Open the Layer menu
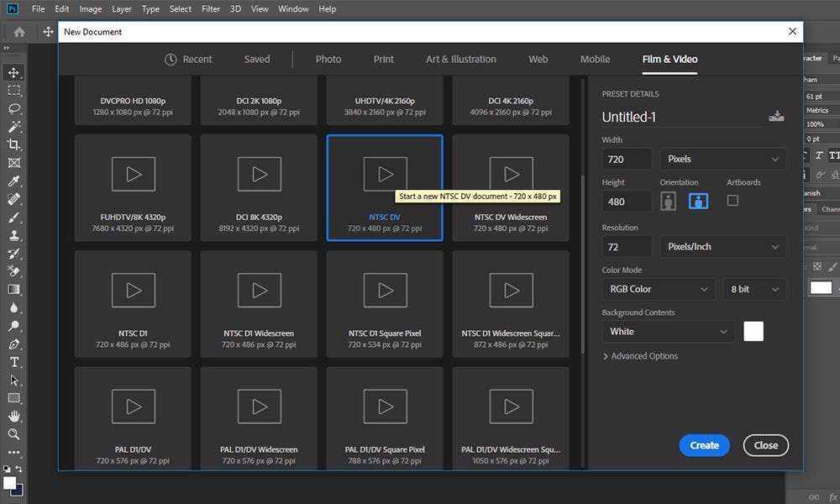The height and width of the screenshot is (504, 840). tap(122, 8)
